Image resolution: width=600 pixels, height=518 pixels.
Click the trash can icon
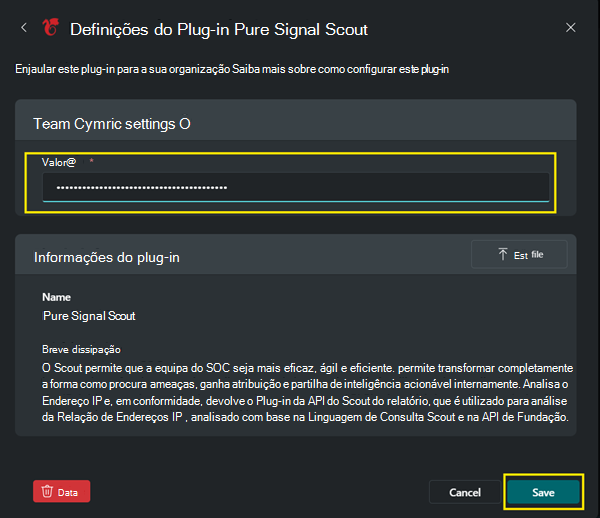pos(47,491)
